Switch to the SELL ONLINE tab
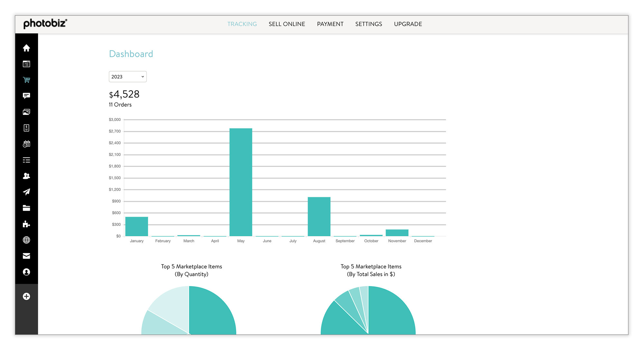 pyautogui.click(x=287, y=24)
